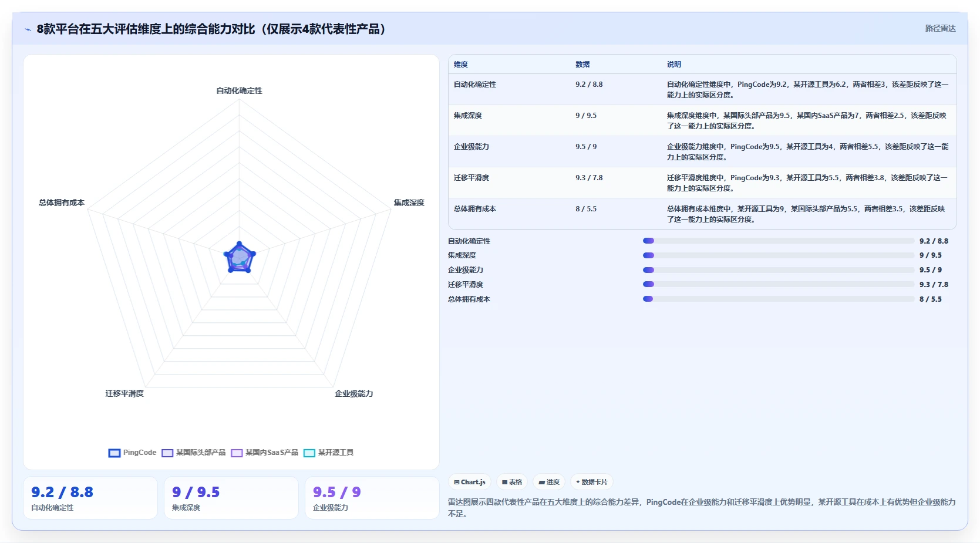Click the summary paragraph starting 雷达图展示
This screenshot has width=980, height=543.
702,508
